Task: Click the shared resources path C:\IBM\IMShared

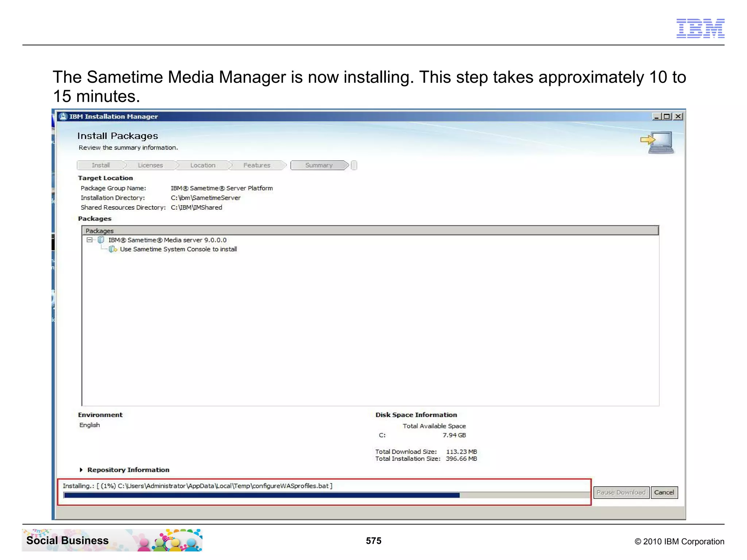Action: point(196,207)
